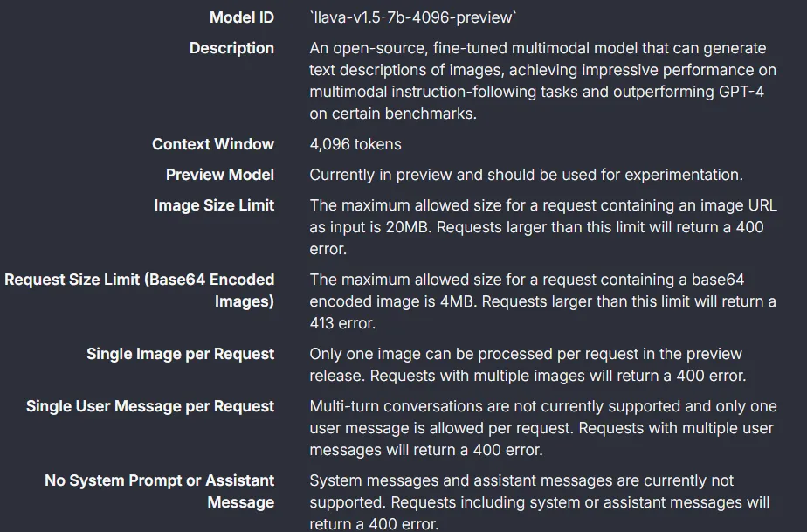Click the Request Size Limit (Base64 Encoded Images) label
Screen dimensions: 807x532
140,290
